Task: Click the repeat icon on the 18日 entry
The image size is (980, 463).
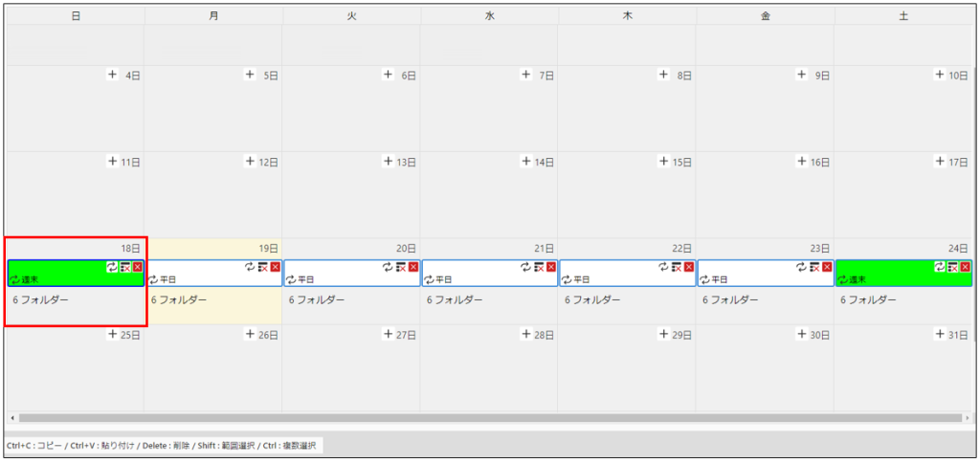Action: 112,267
